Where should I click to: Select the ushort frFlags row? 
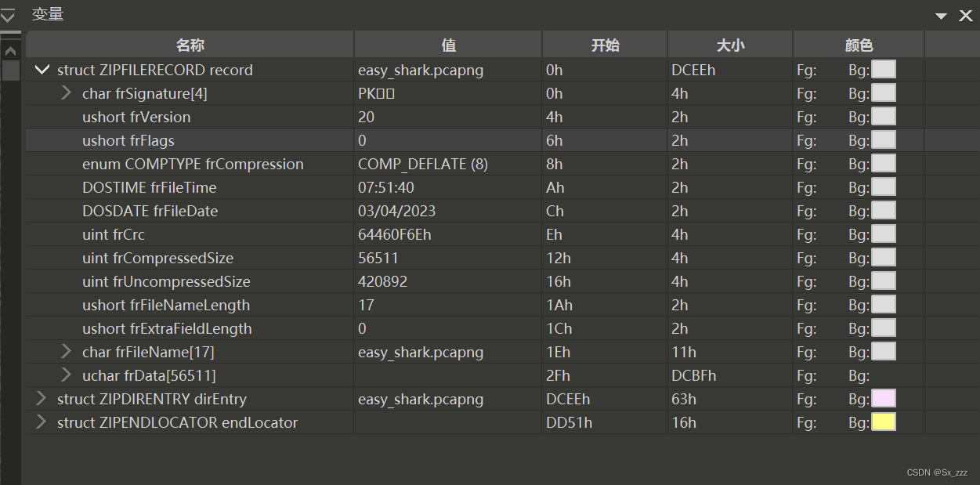coord(235,139)
